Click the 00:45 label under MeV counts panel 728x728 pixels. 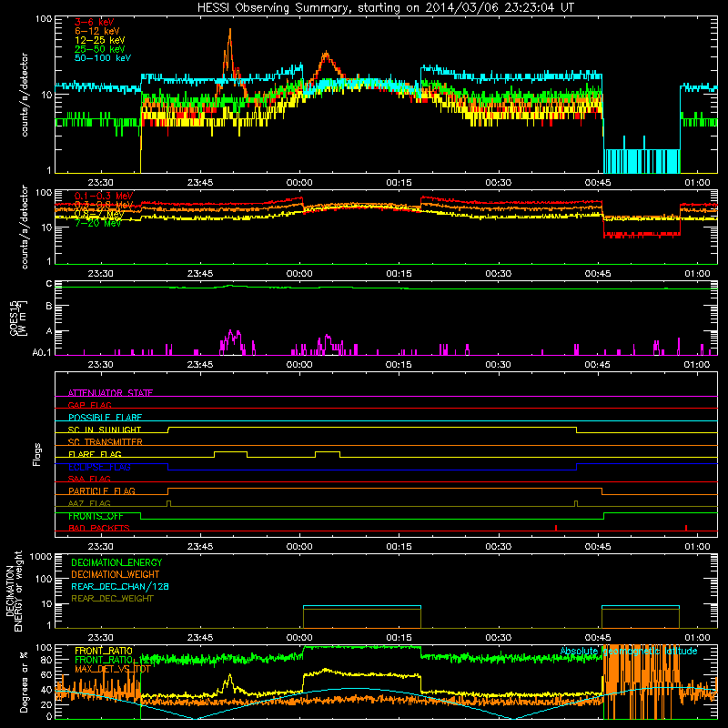(x=598, y=274)
